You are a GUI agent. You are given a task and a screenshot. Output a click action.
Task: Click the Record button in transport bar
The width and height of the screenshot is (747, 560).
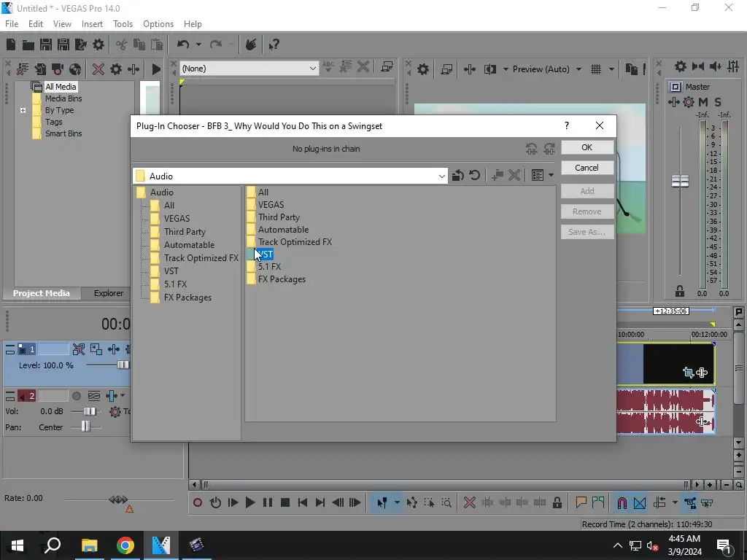pos(197,502)
